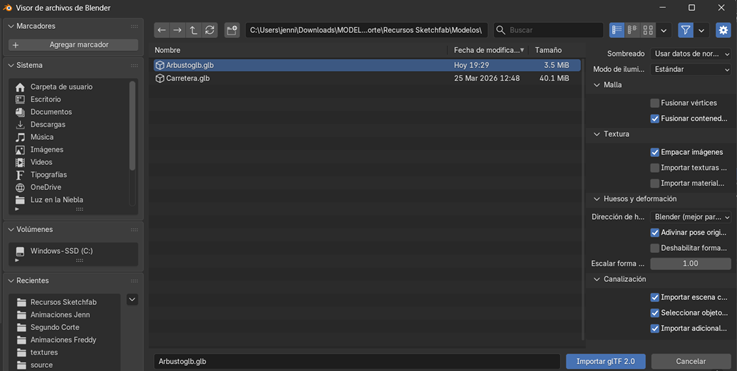
Task: Toggle file filtering funnel icon
Action: (x=686, y=30)
